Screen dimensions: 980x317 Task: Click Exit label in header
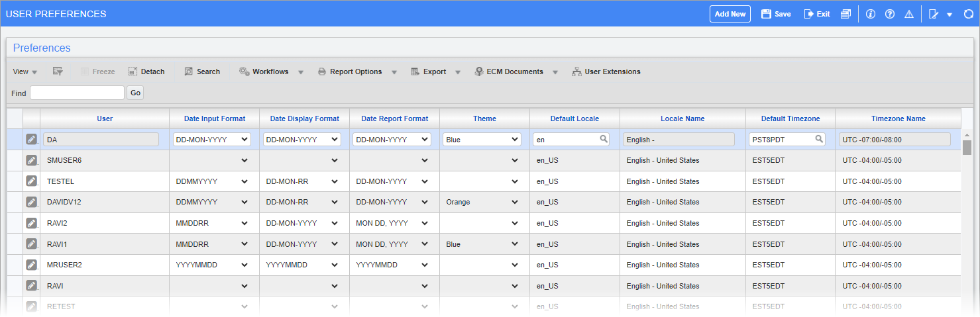(823, 14)
